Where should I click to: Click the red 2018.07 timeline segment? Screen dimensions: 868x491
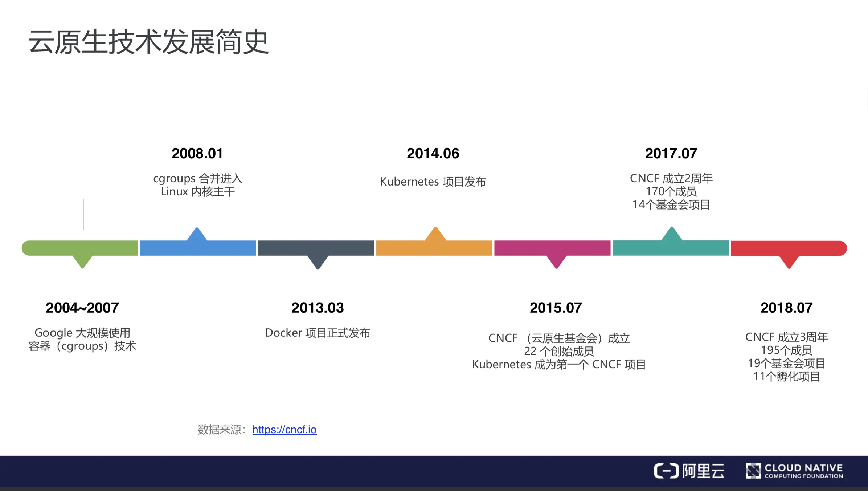[788, 248]
